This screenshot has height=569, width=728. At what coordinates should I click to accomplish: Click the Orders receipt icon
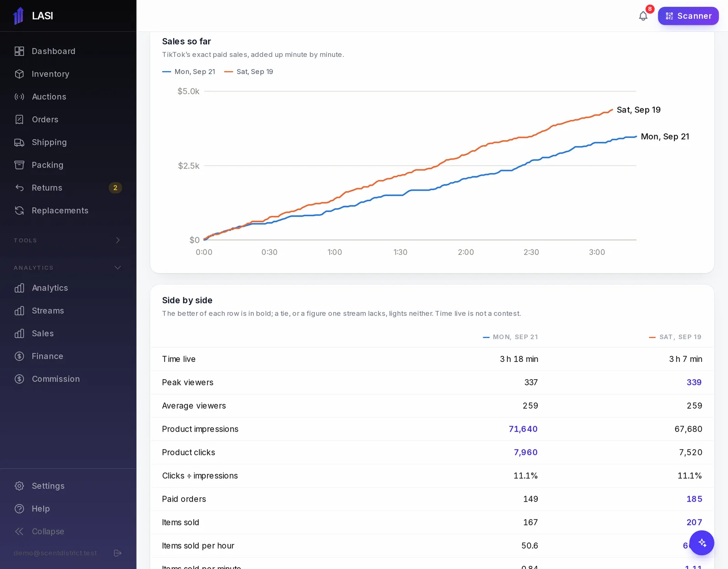tap(19, 120)
